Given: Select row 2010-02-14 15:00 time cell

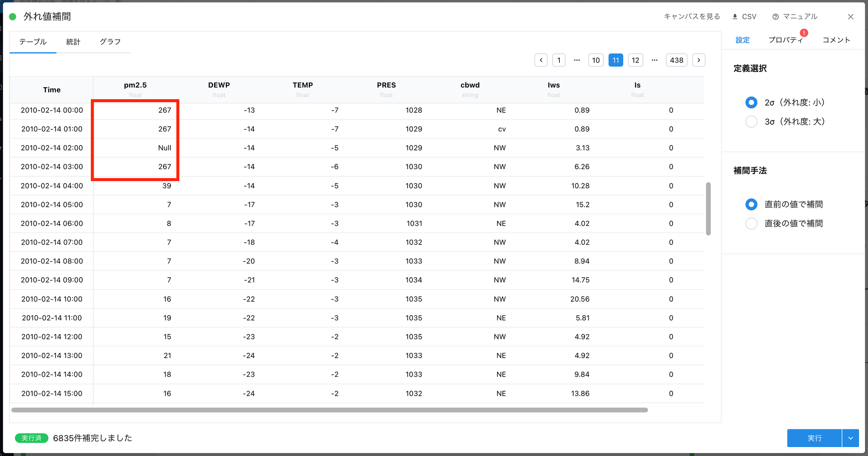Looking at the screenshot, I should [52, 394].
